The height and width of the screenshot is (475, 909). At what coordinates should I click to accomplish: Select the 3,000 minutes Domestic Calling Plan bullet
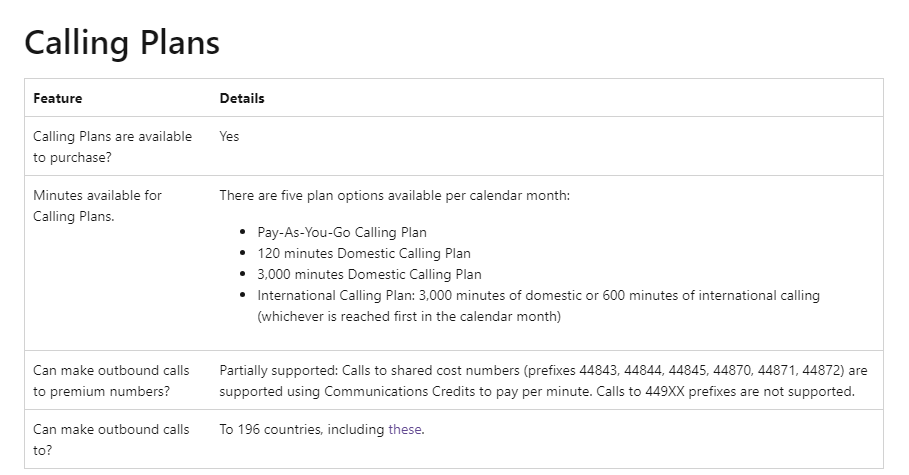pyautogui.click(x=369, y=274)
